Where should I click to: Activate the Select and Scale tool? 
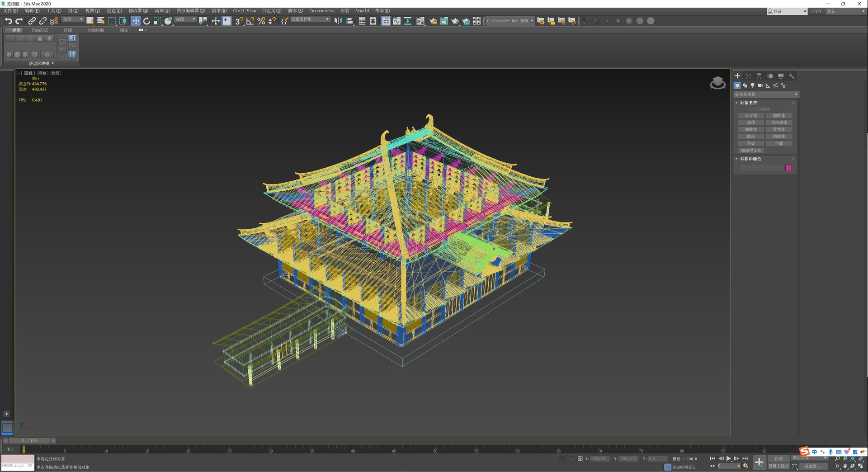click(x=157, y=21)
